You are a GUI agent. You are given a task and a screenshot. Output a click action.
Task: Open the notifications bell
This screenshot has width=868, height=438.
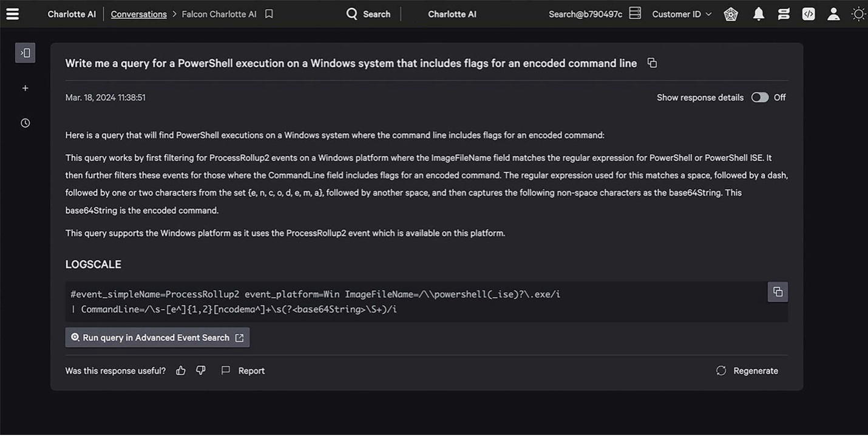(x=759, y=14)
